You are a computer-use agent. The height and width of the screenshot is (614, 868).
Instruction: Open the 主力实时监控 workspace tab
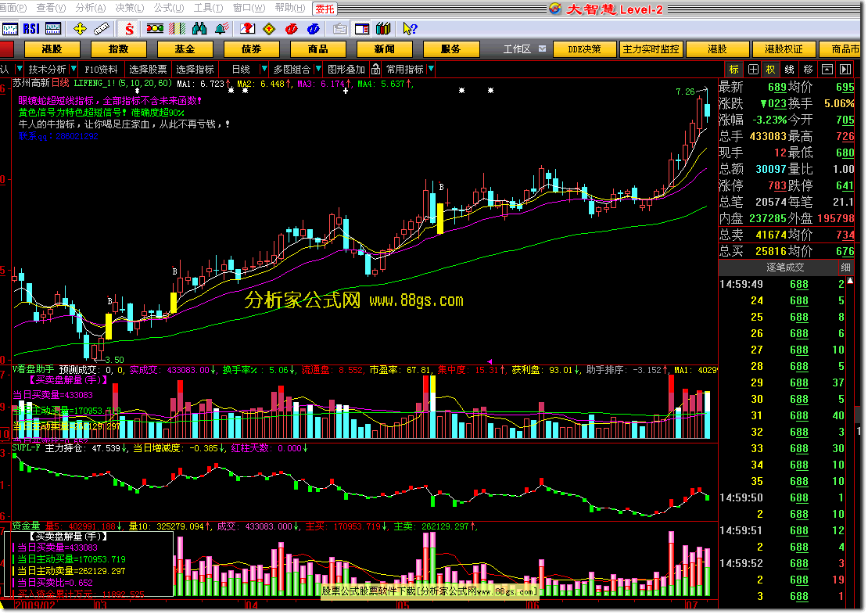coord(651,49)
